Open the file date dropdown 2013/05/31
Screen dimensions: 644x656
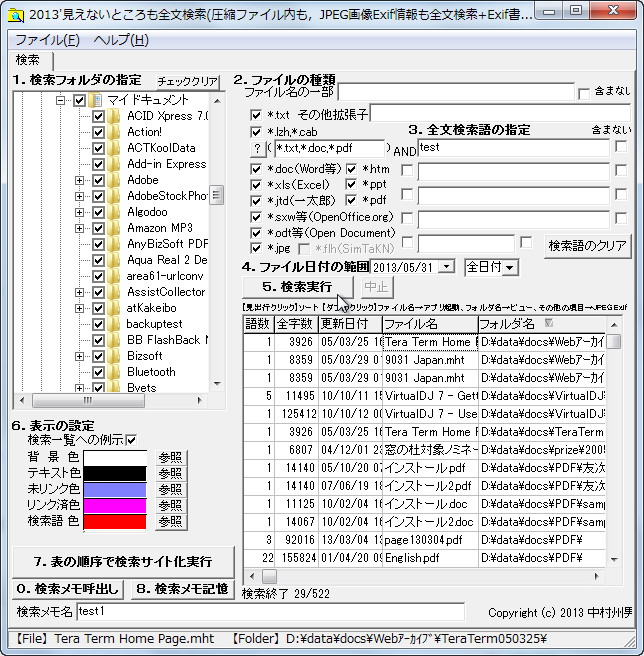click(x=446, y=266)
